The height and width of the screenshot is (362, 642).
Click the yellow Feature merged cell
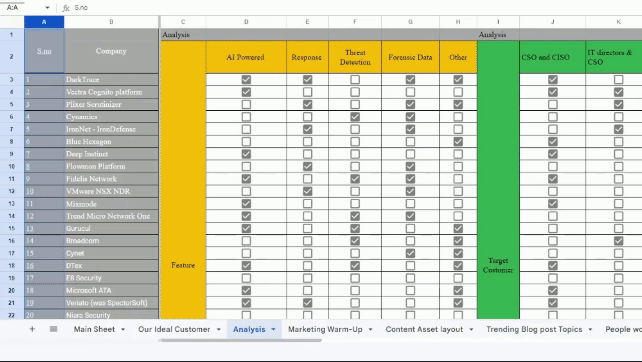click(x=183, y=180)
